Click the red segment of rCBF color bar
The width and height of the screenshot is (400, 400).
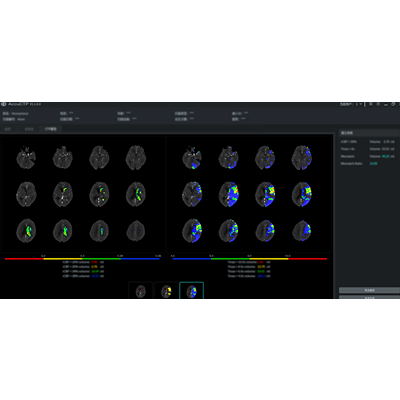pyautogui.click(x=24, y=259)
